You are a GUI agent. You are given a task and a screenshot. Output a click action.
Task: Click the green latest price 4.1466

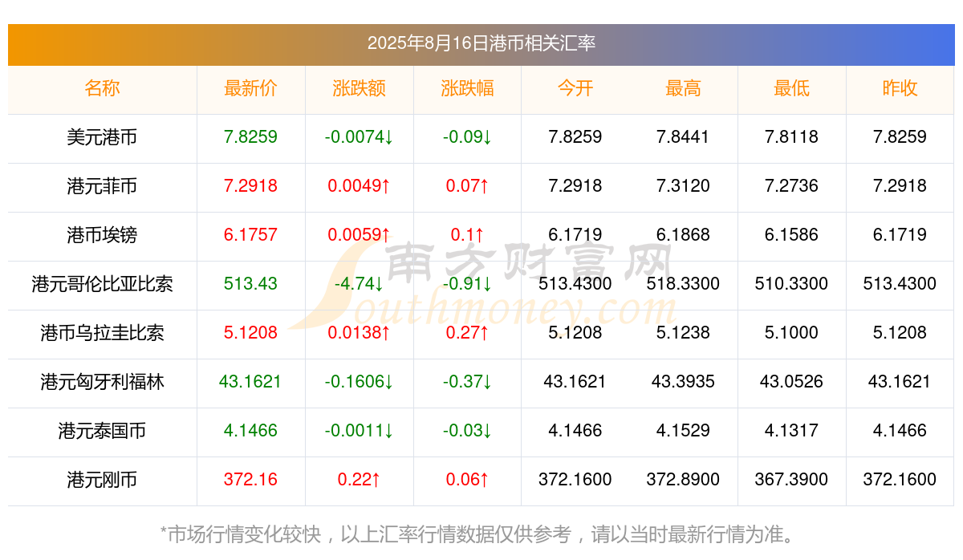coord(251,431)
